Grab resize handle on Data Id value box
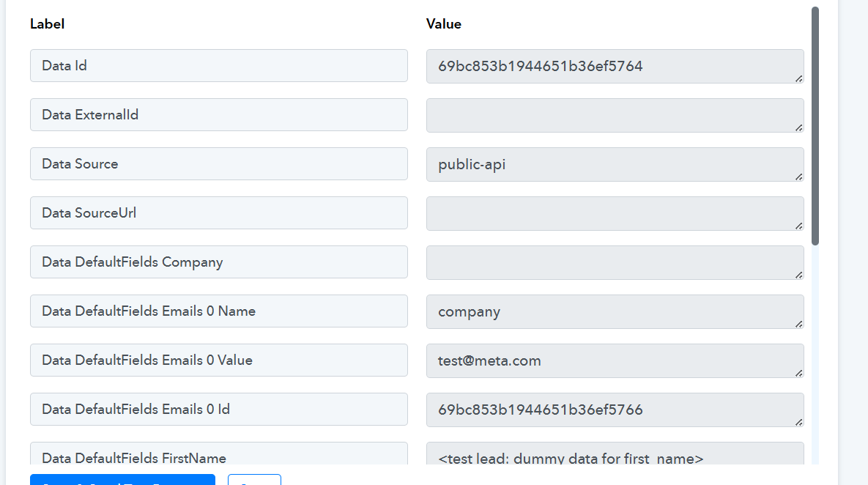This screenshot has width=868, height=485. click(798, 78)
